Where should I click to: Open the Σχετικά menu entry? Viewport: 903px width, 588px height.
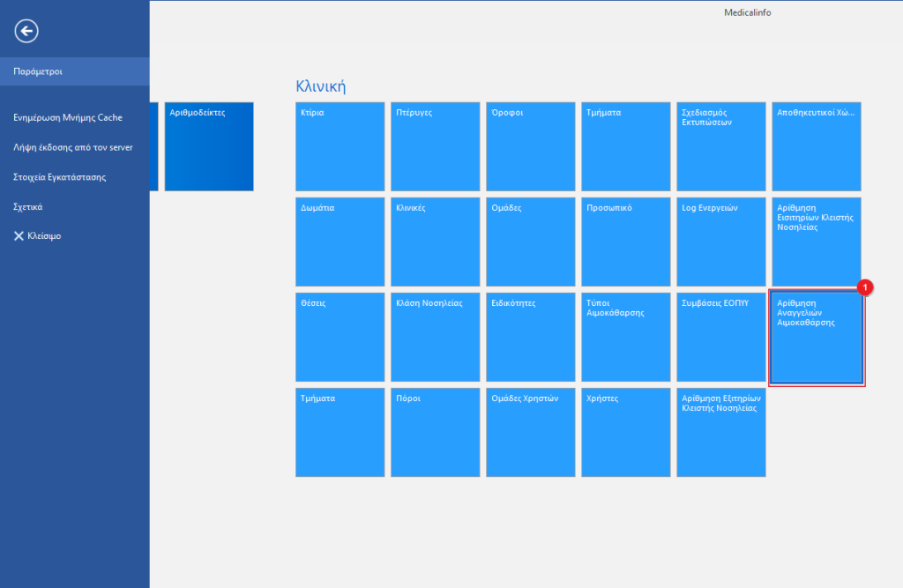click(28, 207)
